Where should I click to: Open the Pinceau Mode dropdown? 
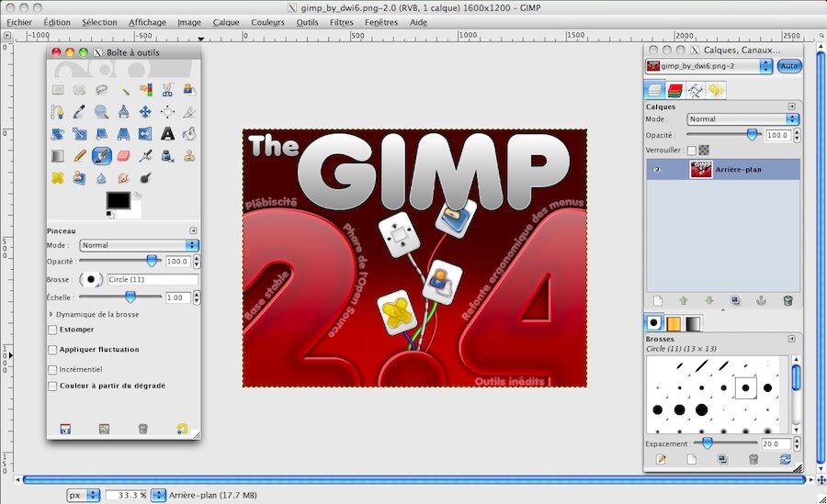(x=140, y=245)
